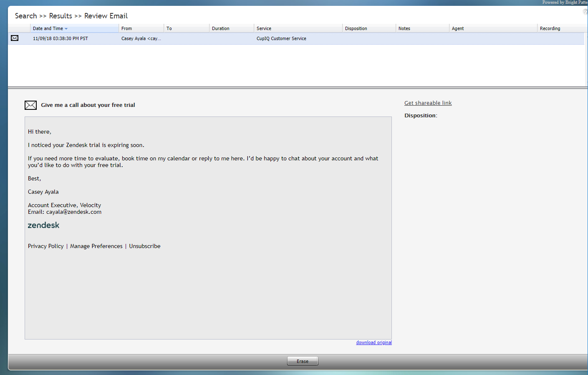
Task: Click the Disposition column header
Action: pyautogui.click(x=369, y=28)
